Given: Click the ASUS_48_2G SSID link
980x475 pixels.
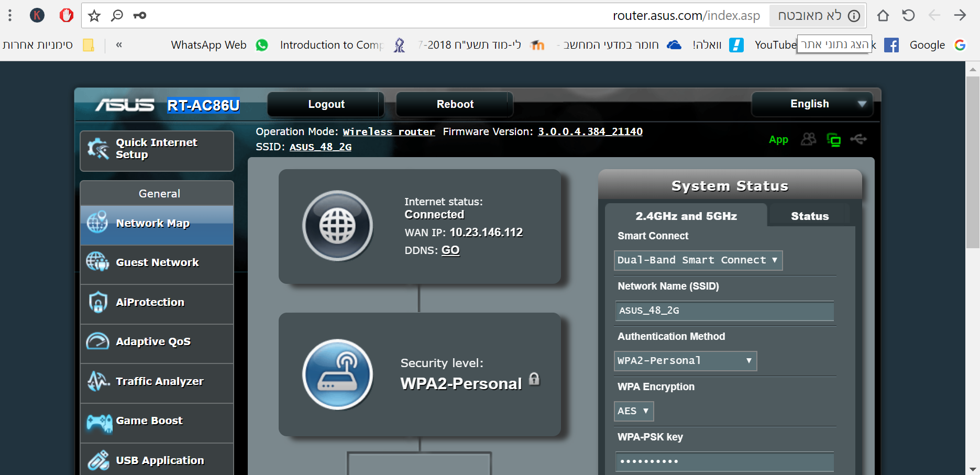Looking at the screenshot, I should tap(321, 147).
